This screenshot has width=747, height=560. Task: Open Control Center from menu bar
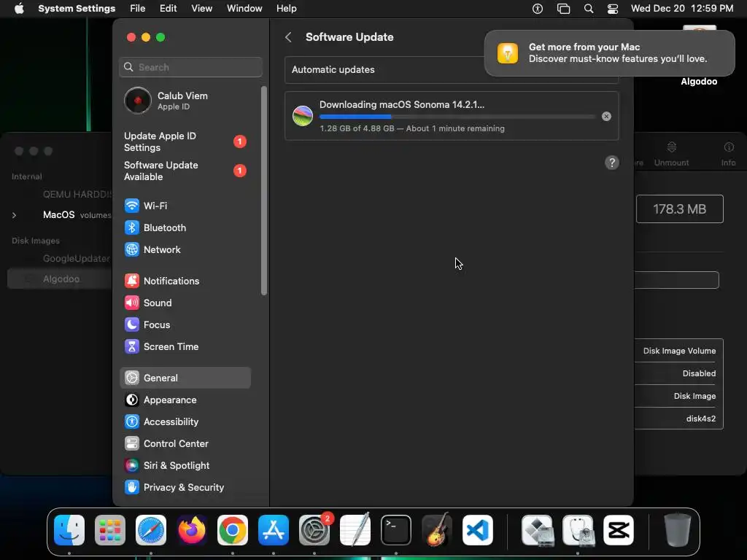[x=613, y=9]
